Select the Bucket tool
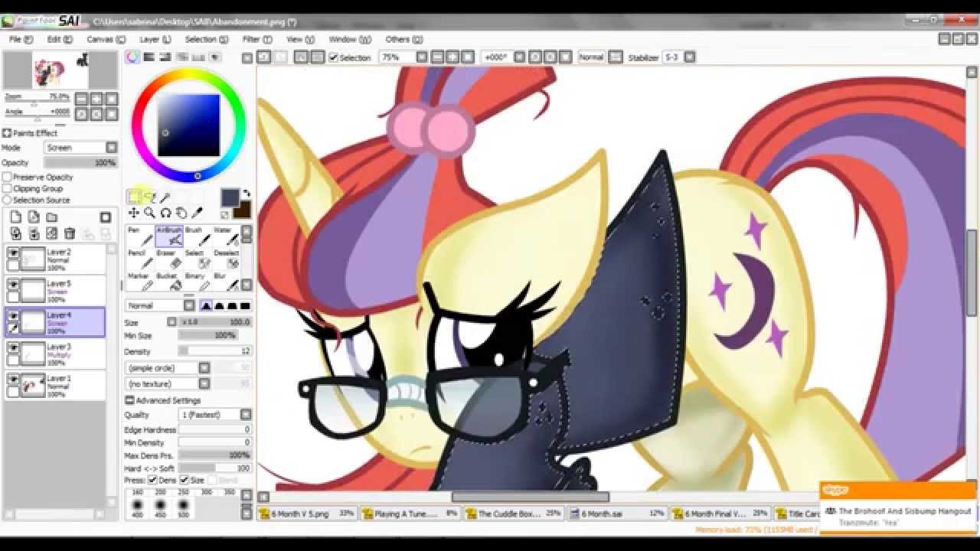The image size is (980, 551). click(169, 282)
